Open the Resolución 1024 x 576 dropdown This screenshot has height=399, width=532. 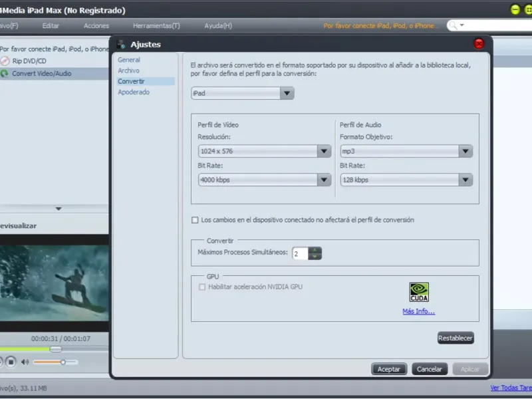pyautogui.click(x=324, y=152)
